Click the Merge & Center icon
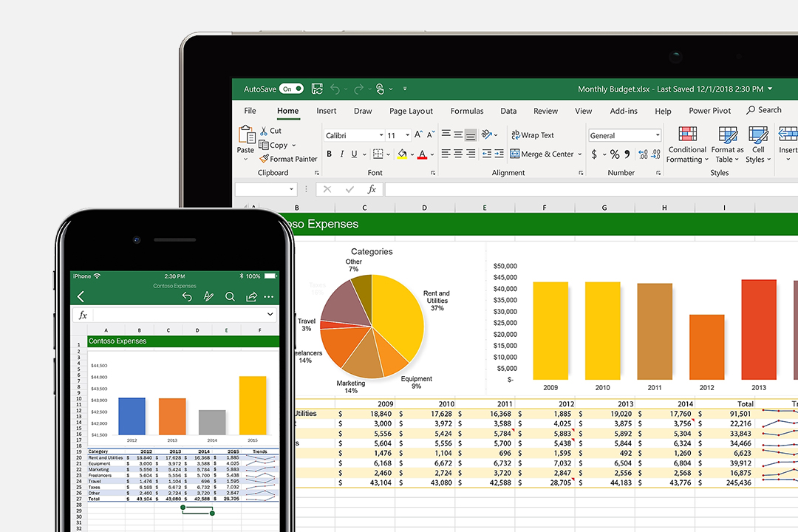The image size is (798, 532). pos(542,154)
